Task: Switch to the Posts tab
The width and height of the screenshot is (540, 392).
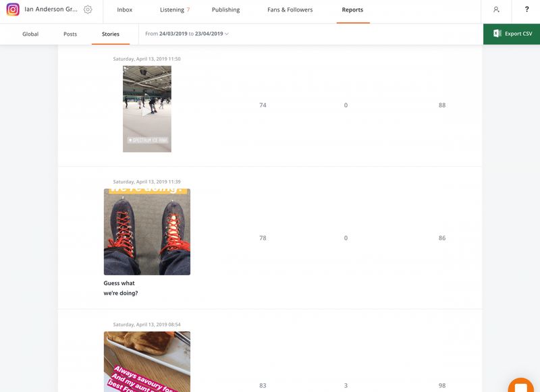Action: (x=70, y=34)
